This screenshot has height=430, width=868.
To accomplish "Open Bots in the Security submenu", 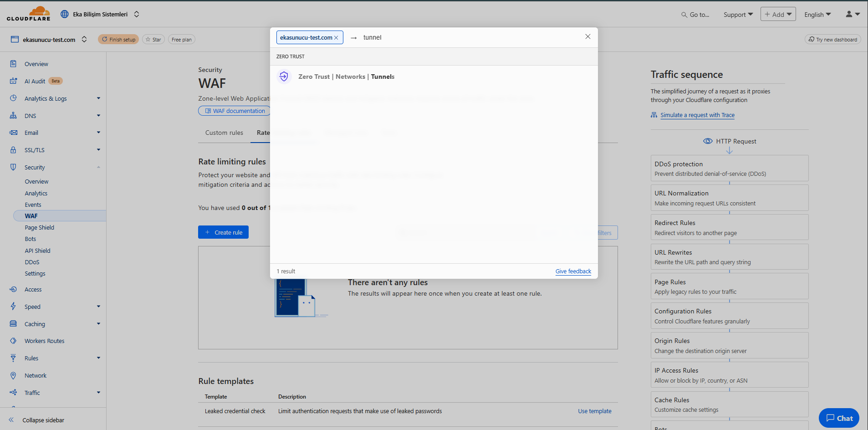I will [x=30, y=239].
